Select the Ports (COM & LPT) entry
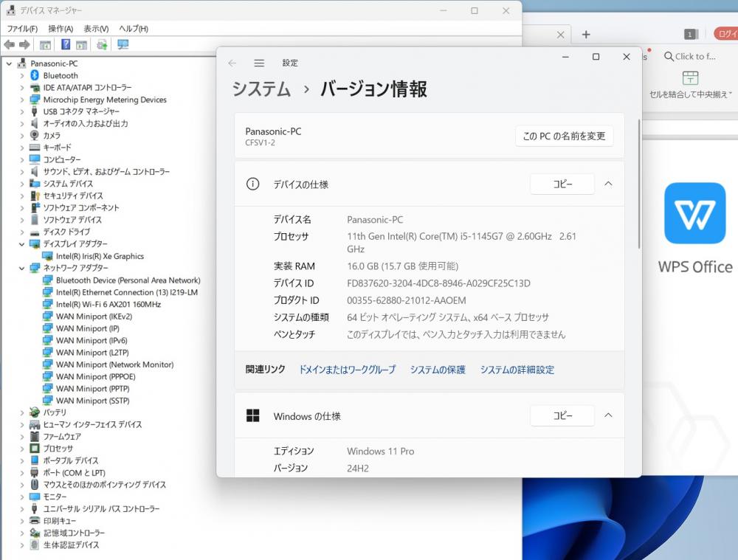Viewport: 738px width, 560px height. [x=75, y=472]
